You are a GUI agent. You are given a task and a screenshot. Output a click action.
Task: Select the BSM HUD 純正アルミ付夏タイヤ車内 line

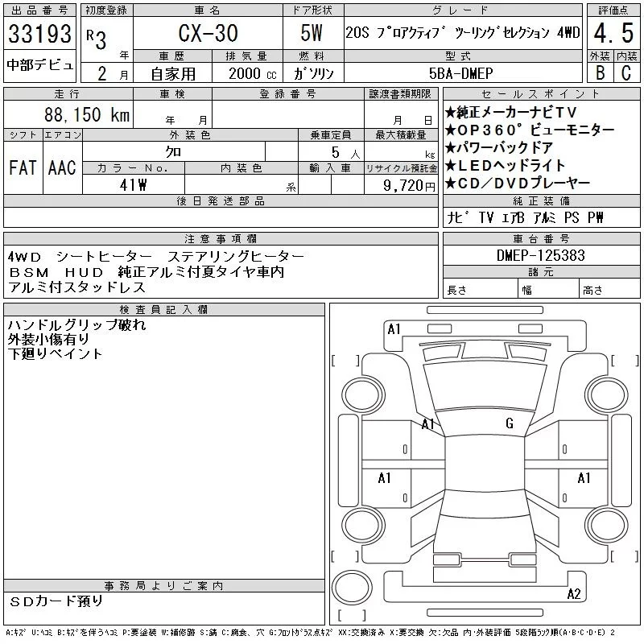click(x=147, y=272)
